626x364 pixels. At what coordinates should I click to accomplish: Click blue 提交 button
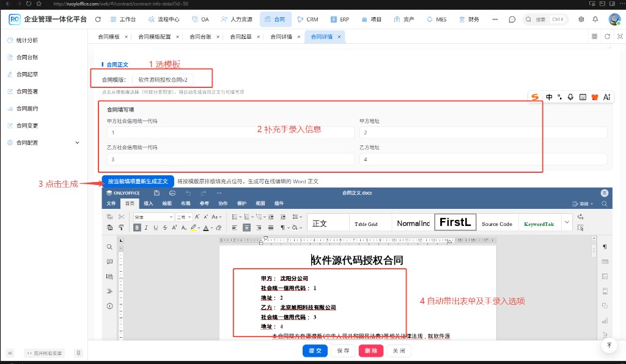click(315, 351)
